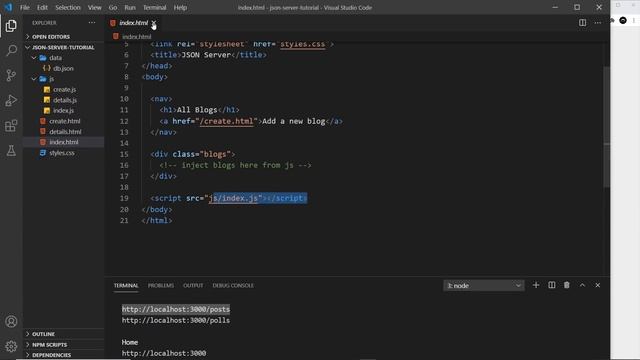Maximize the terminal panel size
The height and width of the screenshot is (360, 640).
click(582, 285)
